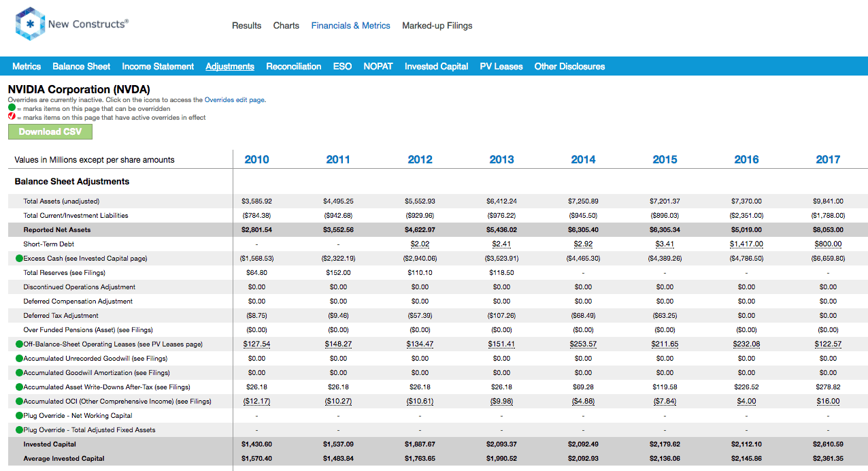Image resolution: width=868 pixels, height=471 pixels.
Task: Click the 2012 column header
Action: [420, 160]
